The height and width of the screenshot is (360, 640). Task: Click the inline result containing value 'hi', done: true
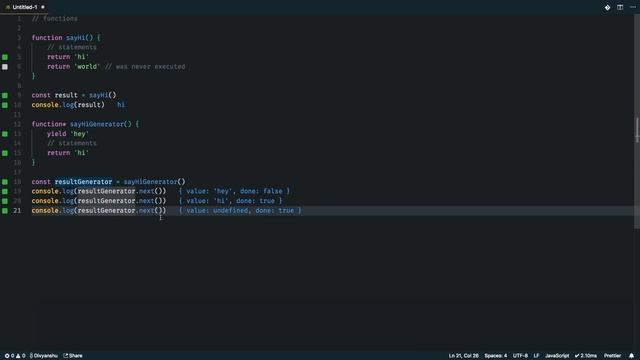tap(230, 201)
